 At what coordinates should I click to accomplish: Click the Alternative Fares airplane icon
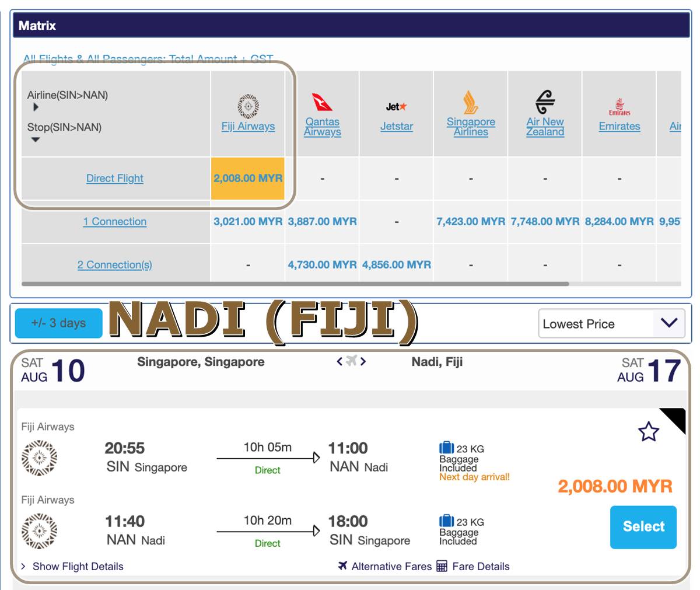[x=342, y=565]
